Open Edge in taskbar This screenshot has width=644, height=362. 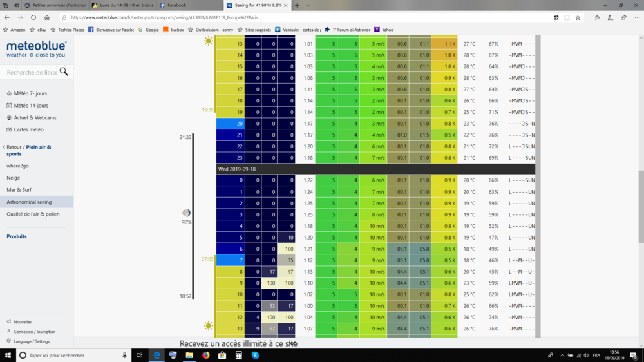pos(156,356)
